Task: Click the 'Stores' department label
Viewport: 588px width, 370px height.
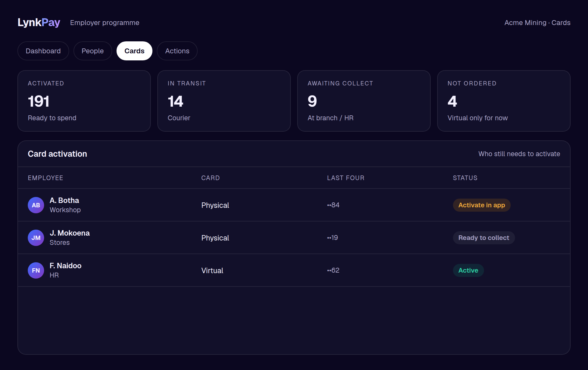Action: 60,243
